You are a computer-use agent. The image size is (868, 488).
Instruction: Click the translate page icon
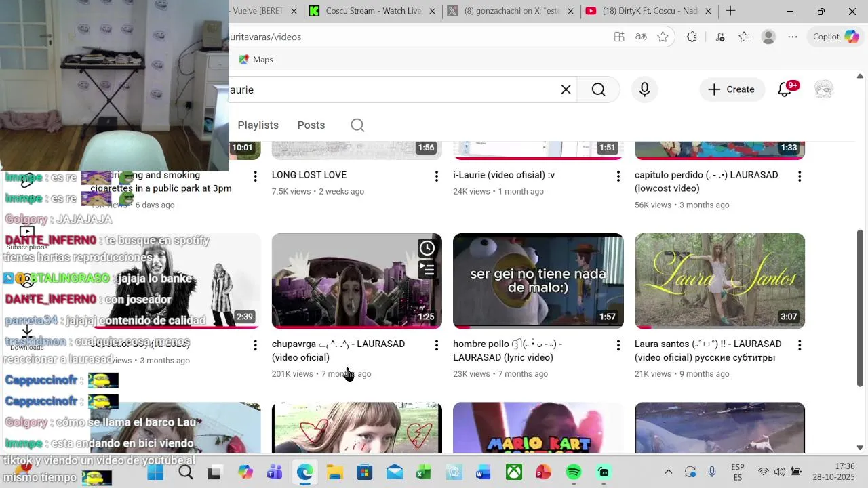(x=641, y=37)
